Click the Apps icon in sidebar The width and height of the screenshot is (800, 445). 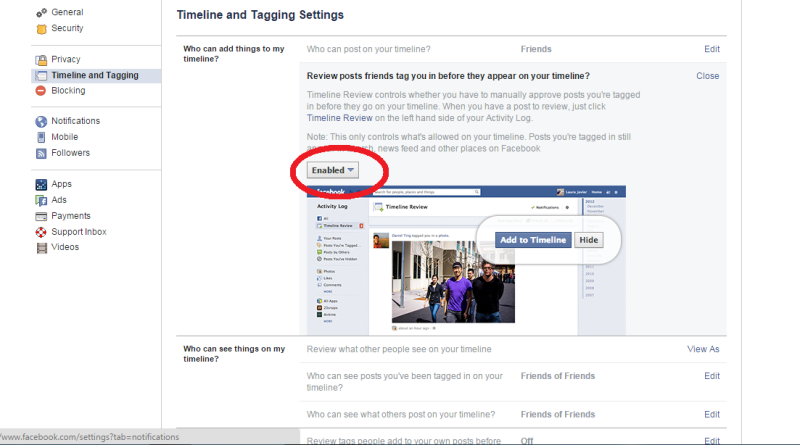[41, 184]
